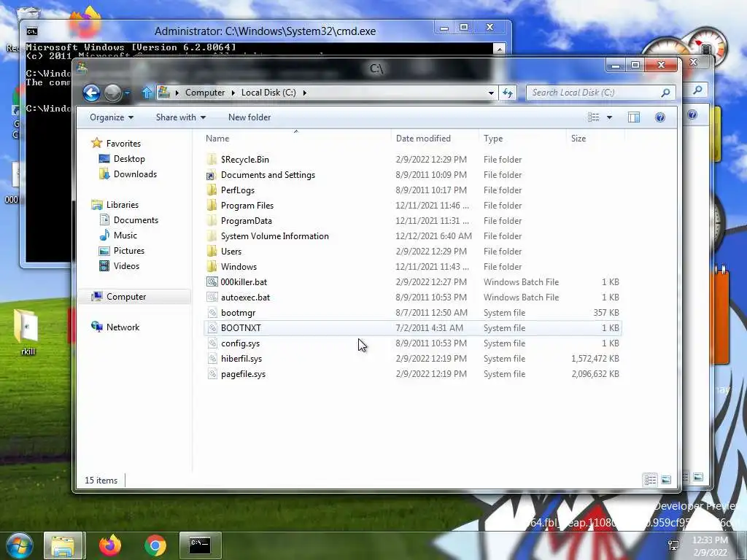Select Network in the navigation pane
This screenshot has width=747, height=560.
point(123,327)
